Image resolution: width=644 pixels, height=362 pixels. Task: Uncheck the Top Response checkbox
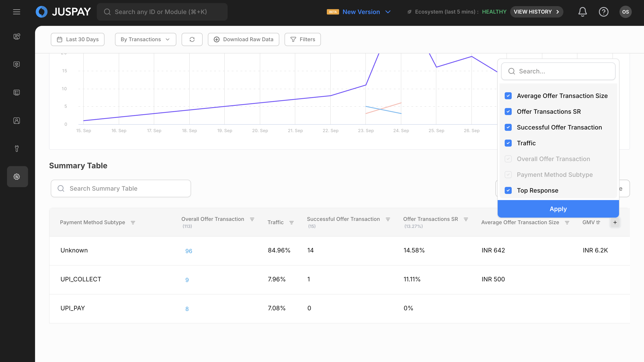tap(508, 190)
